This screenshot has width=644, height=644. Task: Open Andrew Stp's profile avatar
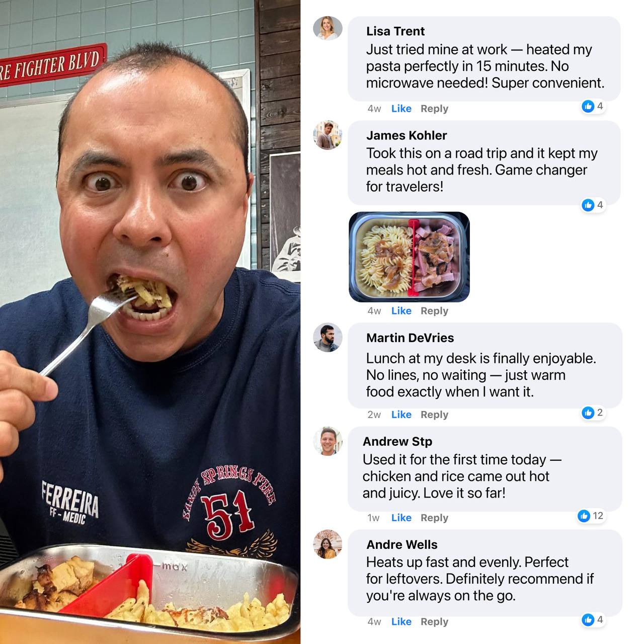pos(328,441)
